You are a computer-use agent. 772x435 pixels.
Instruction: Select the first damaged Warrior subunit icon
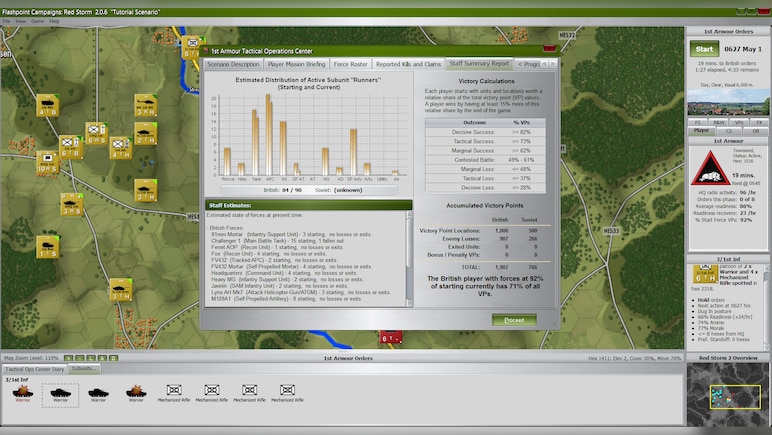[x=23, y=393]
